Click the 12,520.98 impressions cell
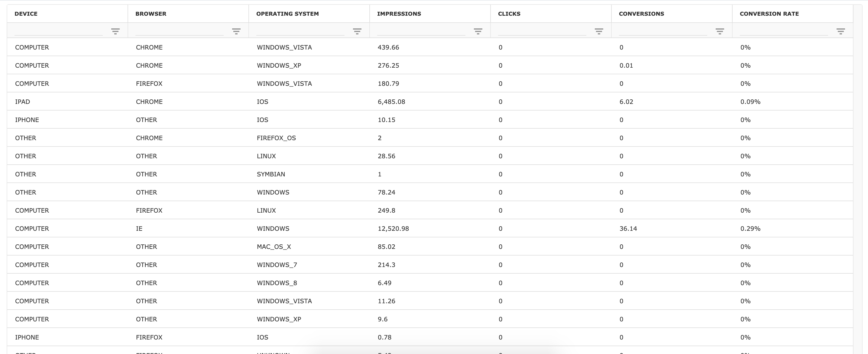 pos(393,229)
